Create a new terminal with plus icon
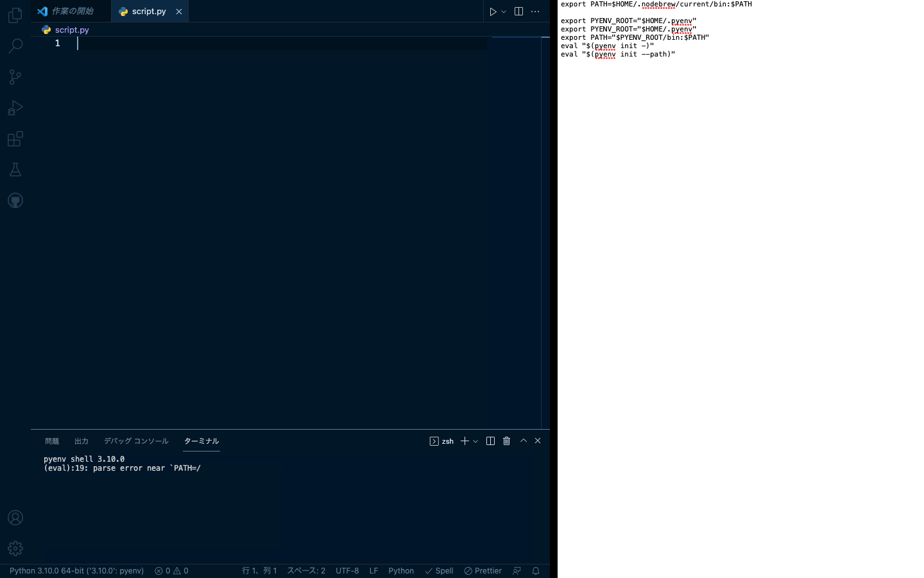The height and width of the screenshot is (578, 924). 465,441
